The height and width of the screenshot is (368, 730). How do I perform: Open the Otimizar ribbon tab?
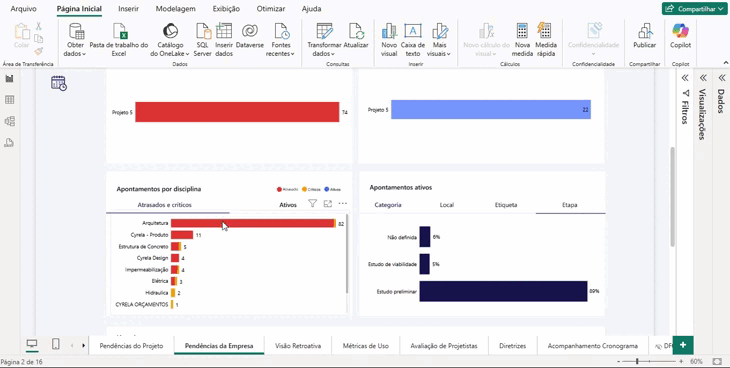coord(270,8)
